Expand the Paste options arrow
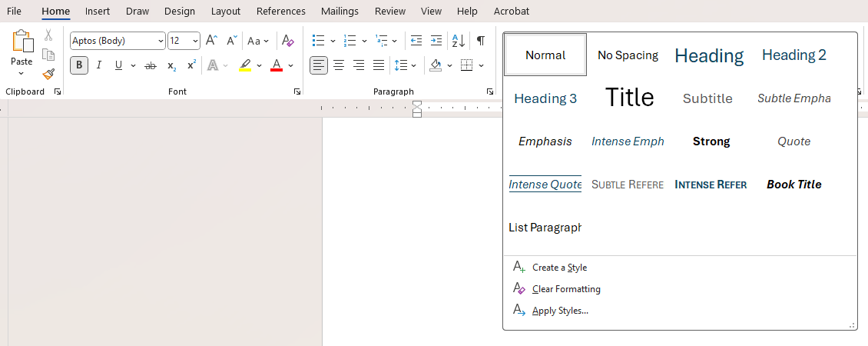Viewport: 868px width, 346px height. pos(22,73)
